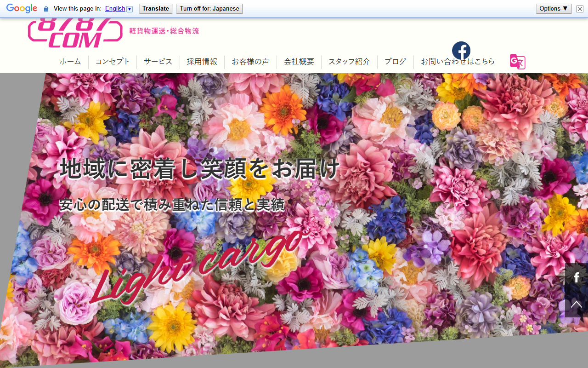The height and width of the screenshot is (368, 588).
Task: Open the 会社概要 menu item
Action: pos(299,62)
